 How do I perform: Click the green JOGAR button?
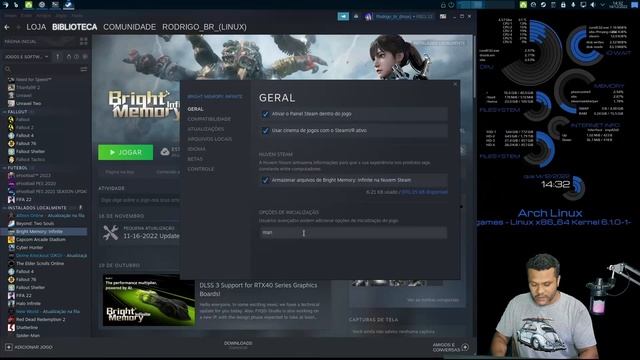pyautogui.click(x=126, y=152)
